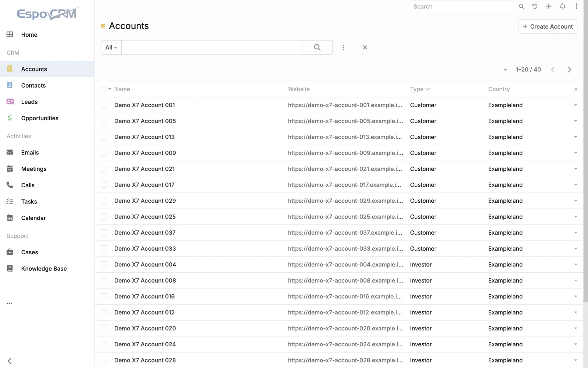Image resolution: width=588 pixels, height=368 pixels.
Task: Open the All filter dropdown
Action: point(111,47)
